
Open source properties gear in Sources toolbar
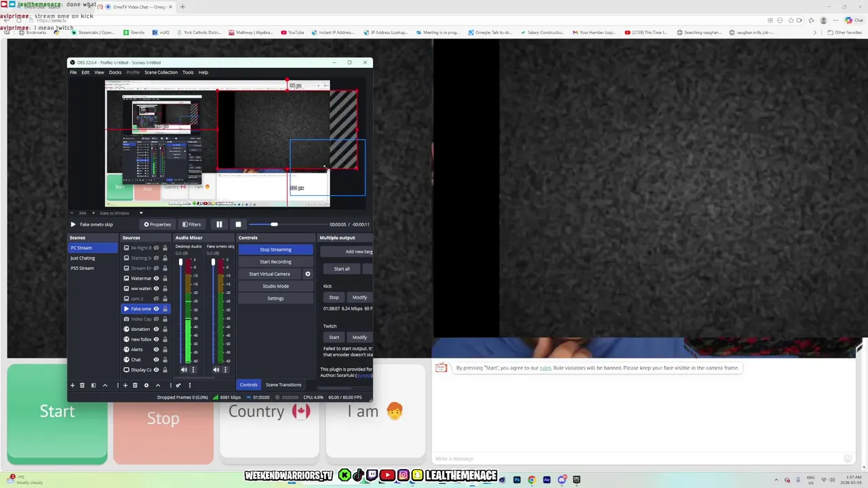point(146,385)
